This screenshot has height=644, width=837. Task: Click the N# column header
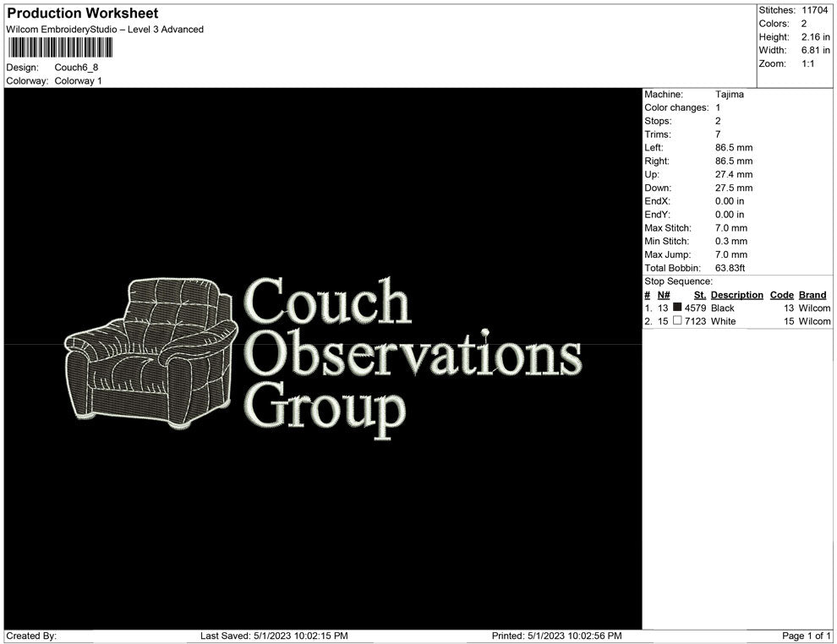pyautogui.click(x=664, y=295)
